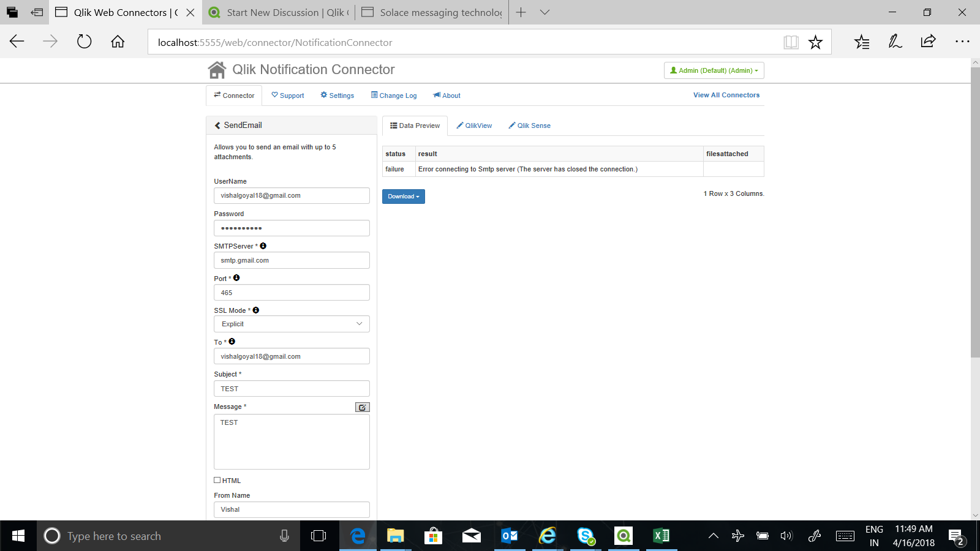Click the share page icon

pos(928,42)
